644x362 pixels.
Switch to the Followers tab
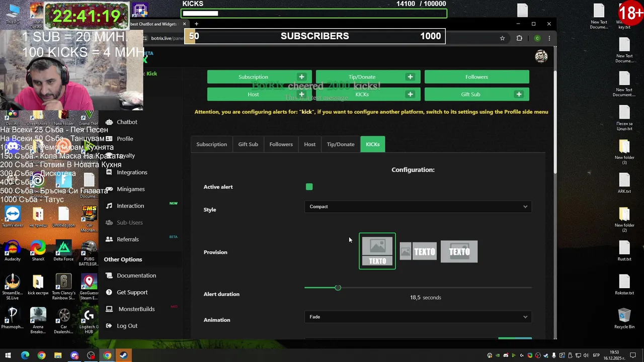(281, 144)
